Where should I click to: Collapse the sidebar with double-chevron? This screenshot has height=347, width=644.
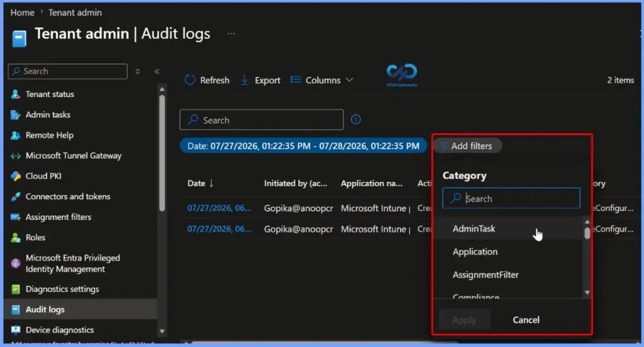coord(157,72)
